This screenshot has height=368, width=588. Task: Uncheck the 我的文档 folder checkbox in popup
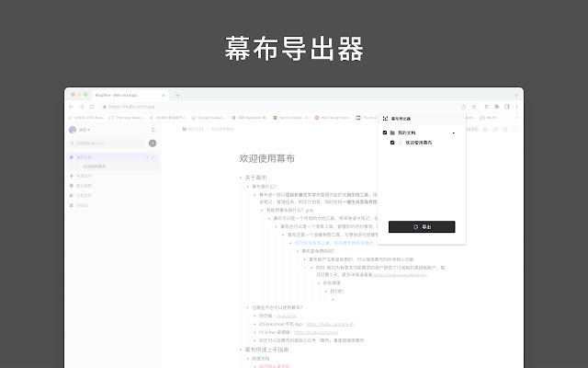point(385,132)
